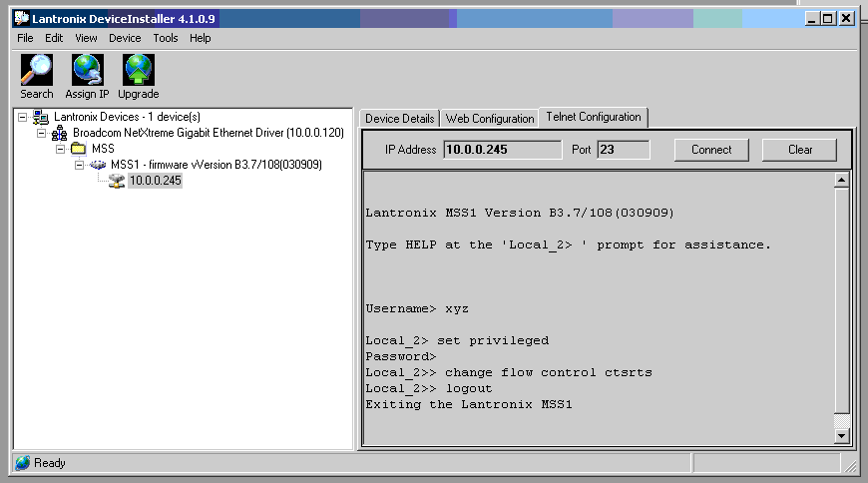This screenshot has height=483, width=868.
Task: Click the 'set privileged' terminal line
Action: 457,340
